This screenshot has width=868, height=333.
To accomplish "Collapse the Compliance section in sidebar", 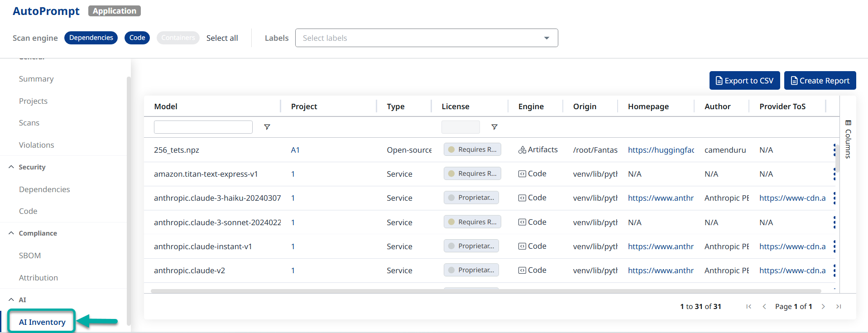I will [11, 233].
